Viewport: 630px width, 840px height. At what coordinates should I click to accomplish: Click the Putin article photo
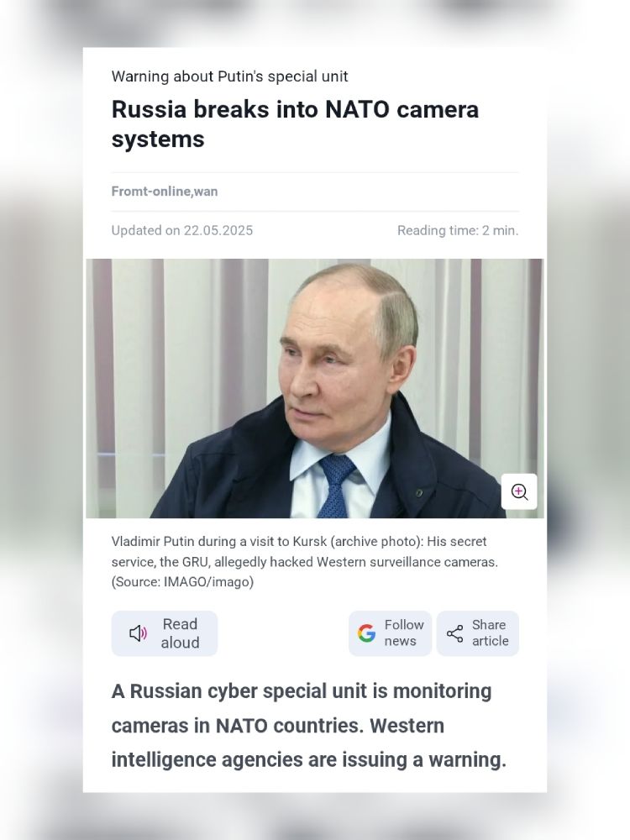point(315,388)
